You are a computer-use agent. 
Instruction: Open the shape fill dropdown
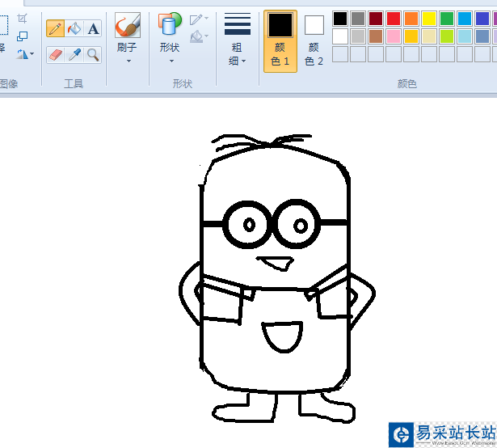(x=199, y=36)
